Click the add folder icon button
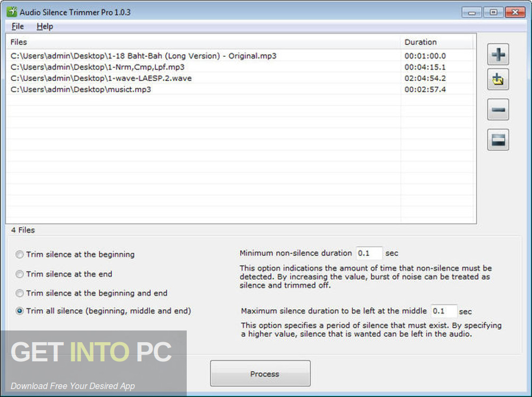This screenshot has width=532, height=397. click(498, 79)
